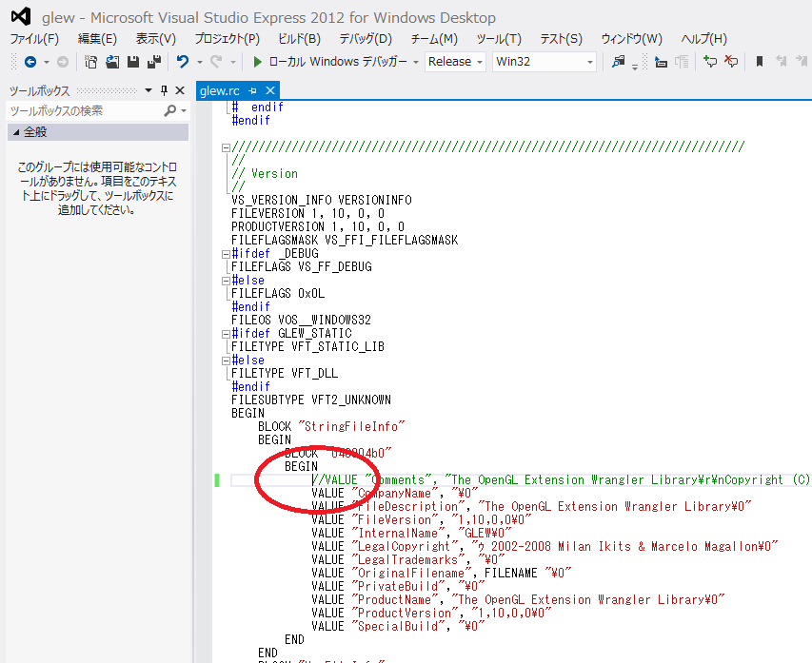The image size is (812, 663).
Task: Open the 編集(E) menu
Action: click(97, 39)
